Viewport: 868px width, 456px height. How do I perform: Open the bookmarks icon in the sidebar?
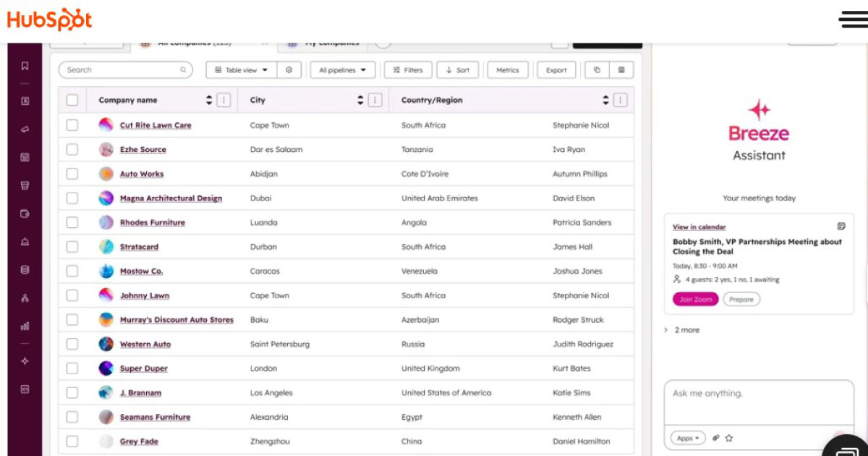pos(25,66)
